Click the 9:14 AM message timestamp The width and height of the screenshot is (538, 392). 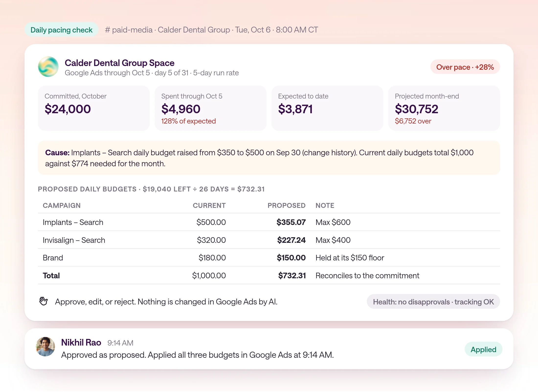pyautogui.click(x=120, y=343)
